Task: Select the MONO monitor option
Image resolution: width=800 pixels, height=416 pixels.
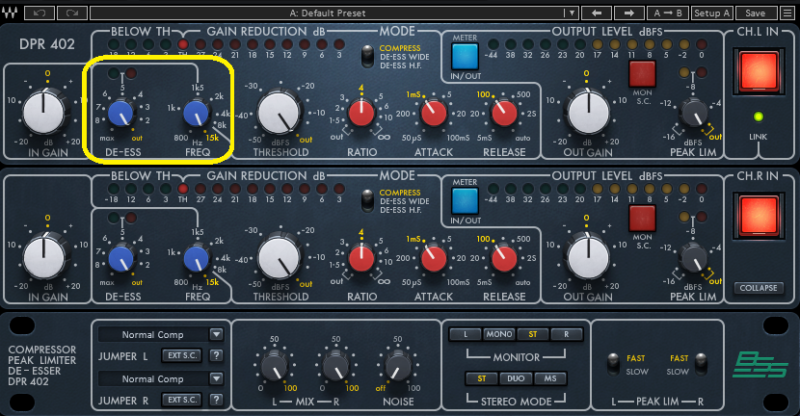Action: (498, 333)
